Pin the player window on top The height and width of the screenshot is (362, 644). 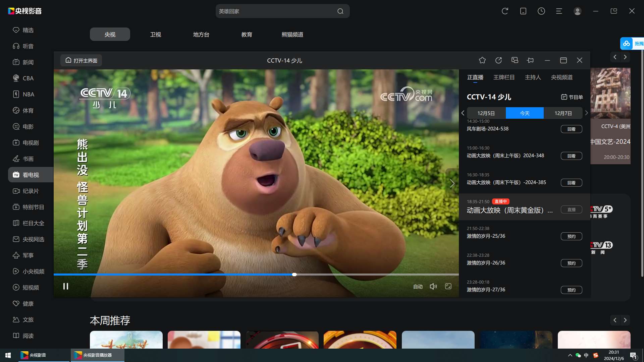pos(530,60)
